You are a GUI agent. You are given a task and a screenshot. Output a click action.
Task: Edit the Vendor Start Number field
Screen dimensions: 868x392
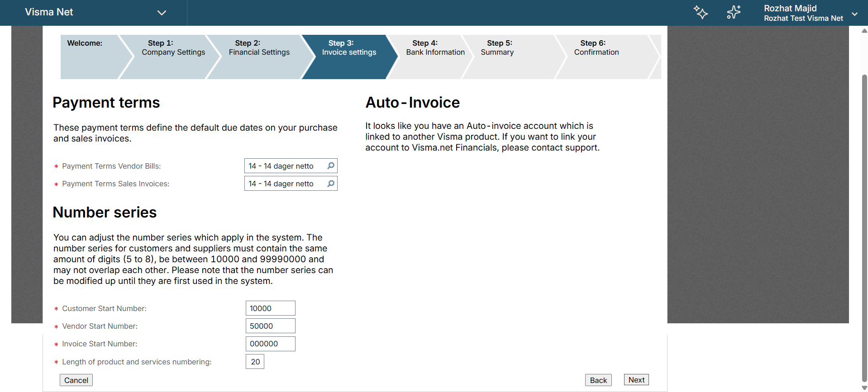271,326
